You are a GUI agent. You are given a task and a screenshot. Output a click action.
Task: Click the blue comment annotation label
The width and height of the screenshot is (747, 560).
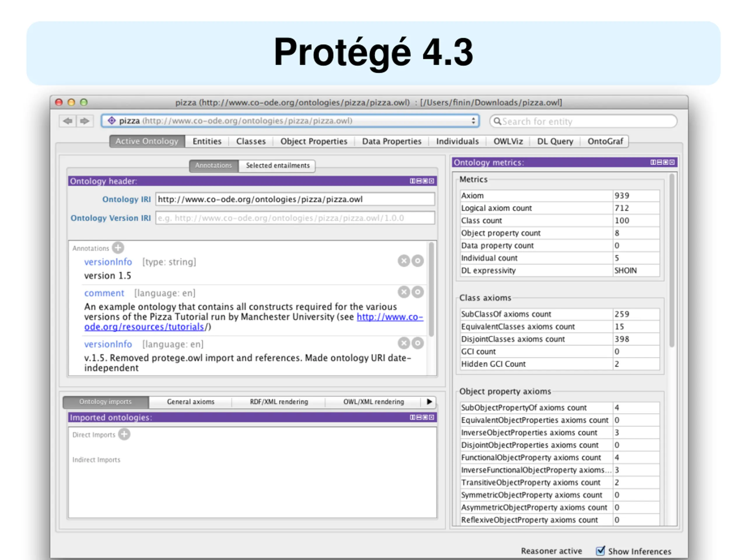[104, 293]
